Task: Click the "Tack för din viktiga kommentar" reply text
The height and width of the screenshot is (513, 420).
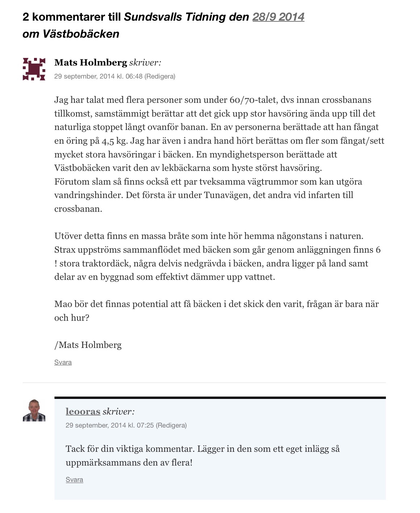Action: pyautogui.click(x=203, y=455)
